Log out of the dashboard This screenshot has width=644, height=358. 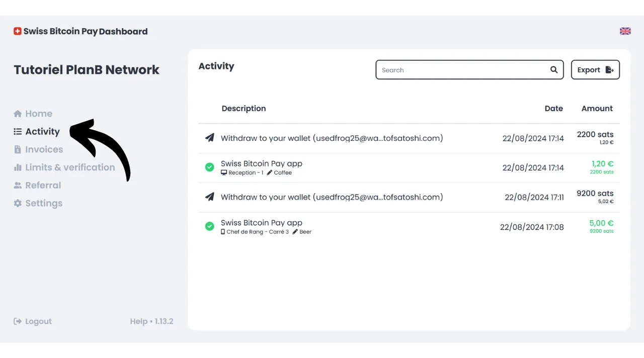click(33, 321)
